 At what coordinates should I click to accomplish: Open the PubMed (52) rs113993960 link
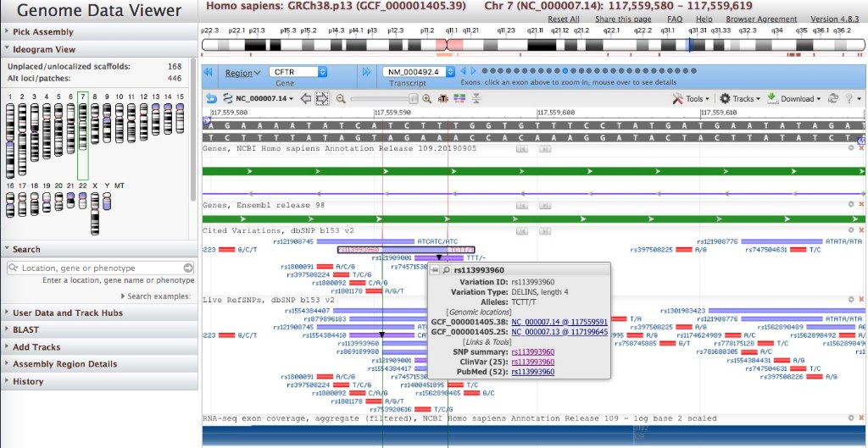click(532, 372)
